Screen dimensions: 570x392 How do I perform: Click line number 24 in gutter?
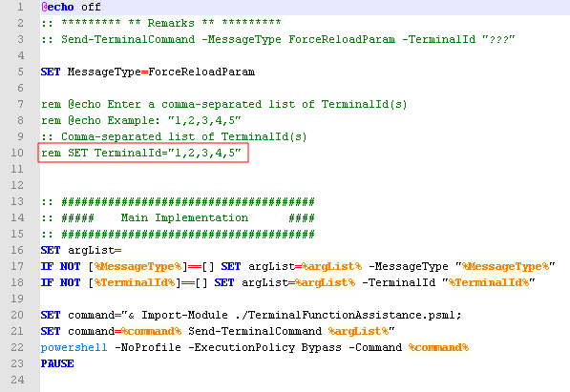tap(17, 380)
